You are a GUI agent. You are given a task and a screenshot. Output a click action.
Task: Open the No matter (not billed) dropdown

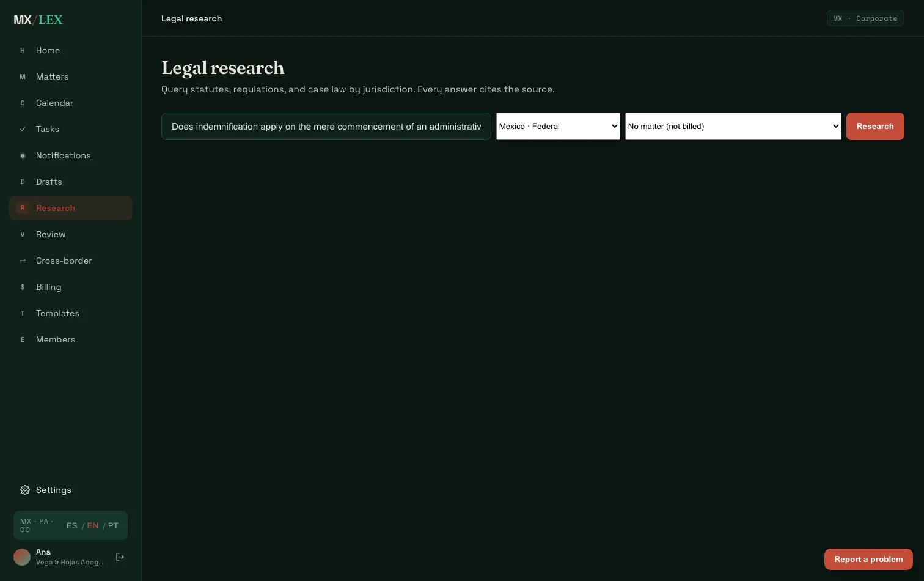click(x=733, y=126)
